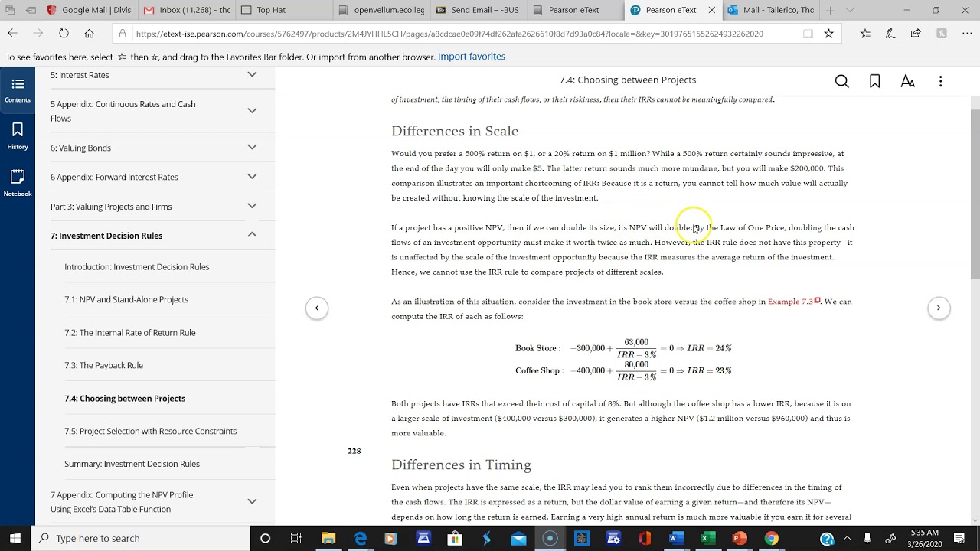Expand 5 Appendix: Continuous Rates section
The height and width of the screenshot is (551, 980).
[x=252, y=111]
